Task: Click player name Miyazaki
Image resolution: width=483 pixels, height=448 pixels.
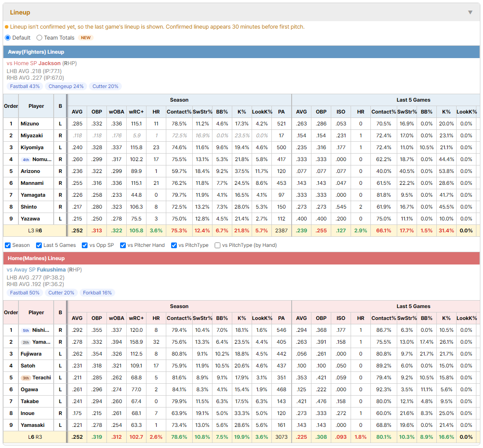Action: point(32,136)
